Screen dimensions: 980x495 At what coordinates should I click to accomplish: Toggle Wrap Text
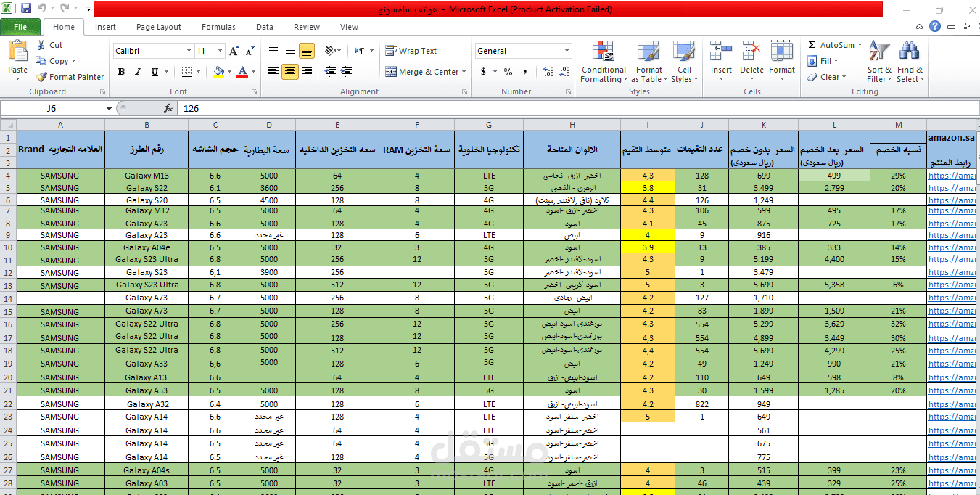click(x=411, y=51)
